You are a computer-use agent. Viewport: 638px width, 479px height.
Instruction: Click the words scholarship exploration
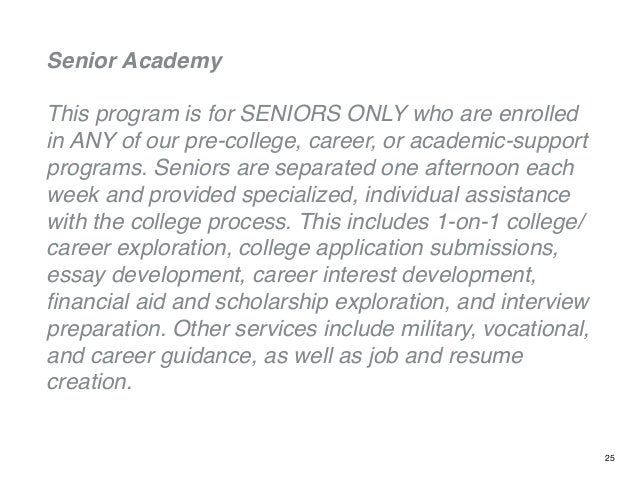(331, 303)
